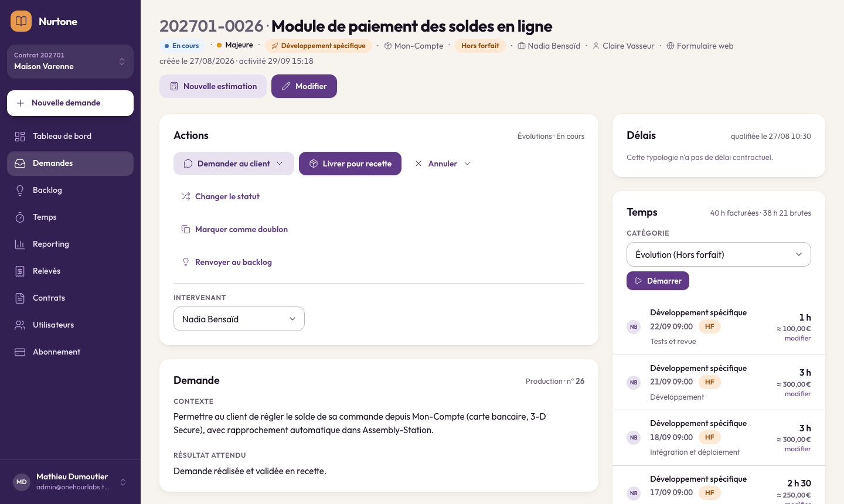Click the MD avatar
The height and width of the screenshot is (504, 844).
click(22, 482)
